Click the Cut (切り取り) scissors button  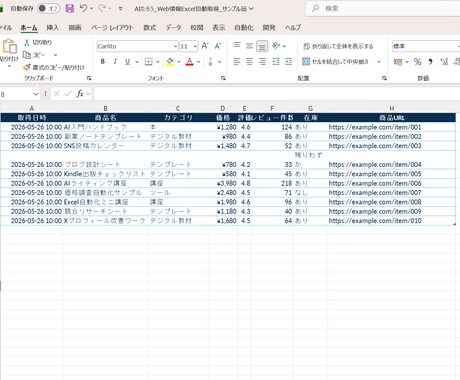tap(38, 42)
